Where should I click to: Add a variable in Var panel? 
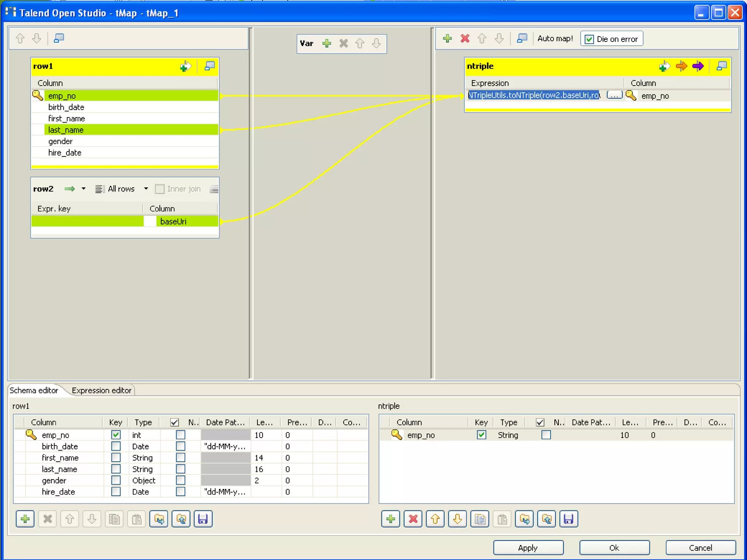click(x=326, y=43)
